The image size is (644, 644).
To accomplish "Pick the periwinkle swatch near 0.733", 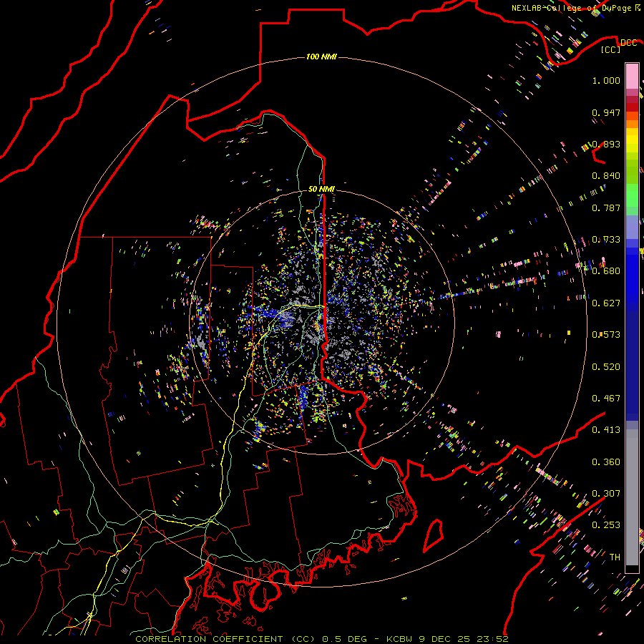I will [632, 227].
